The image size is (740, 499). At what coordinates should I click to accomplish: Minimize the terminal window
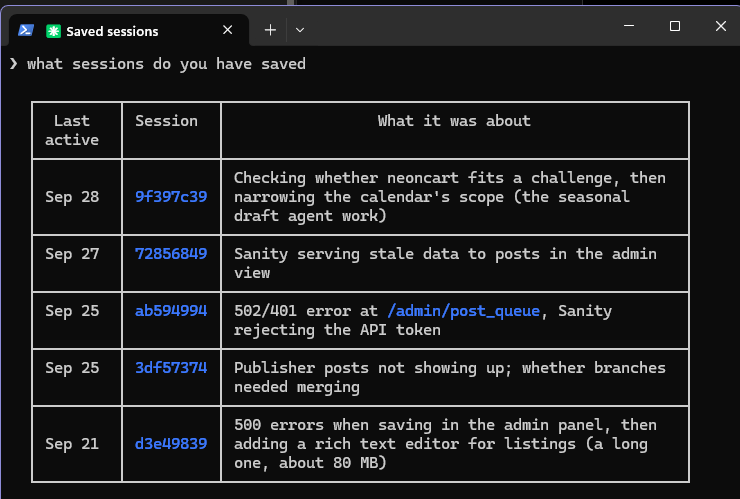click(629, 26)
